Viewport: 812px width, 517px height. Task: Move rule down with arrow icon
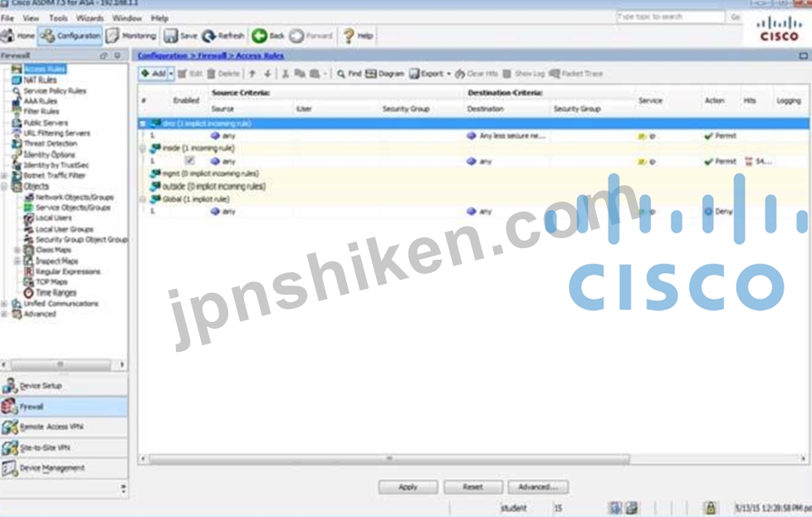(x=267, y=74)
